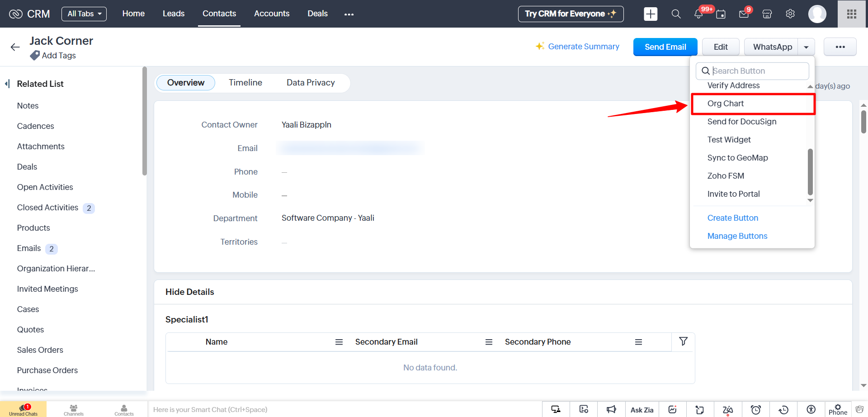Click the calendar icon in the top bar

tap(721, 14)
